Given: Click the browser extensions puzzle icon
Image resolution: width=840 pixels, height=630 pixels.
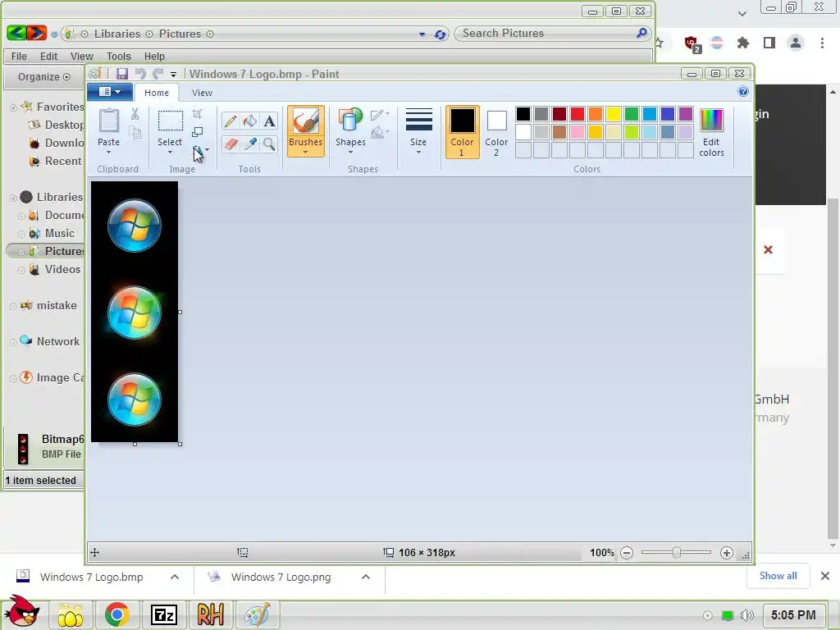Looking at the screenshot, I should (743, 43).
